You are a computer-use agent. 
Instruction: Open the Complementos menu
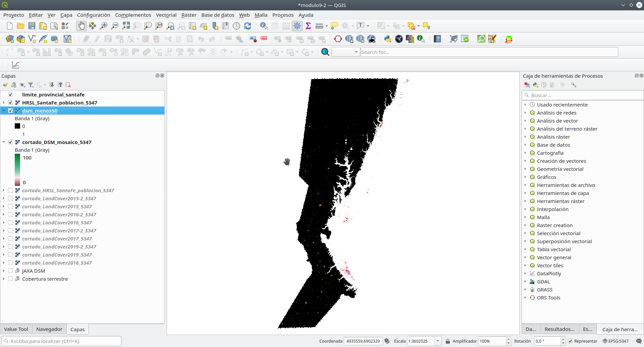[x=133, y=15]
